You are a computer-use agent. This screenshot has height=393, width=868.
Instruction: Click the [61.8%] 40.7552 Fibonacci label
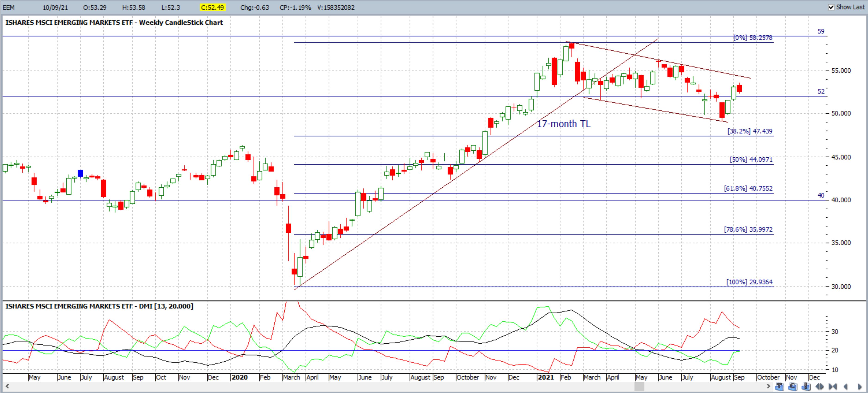tap(748, 189)
